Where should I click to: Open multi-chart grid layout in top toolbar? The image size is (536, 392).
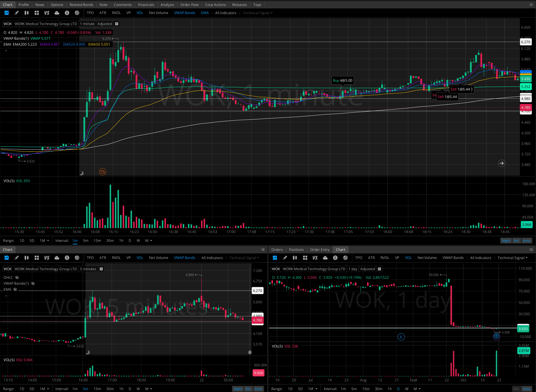[x=37, y=13]
